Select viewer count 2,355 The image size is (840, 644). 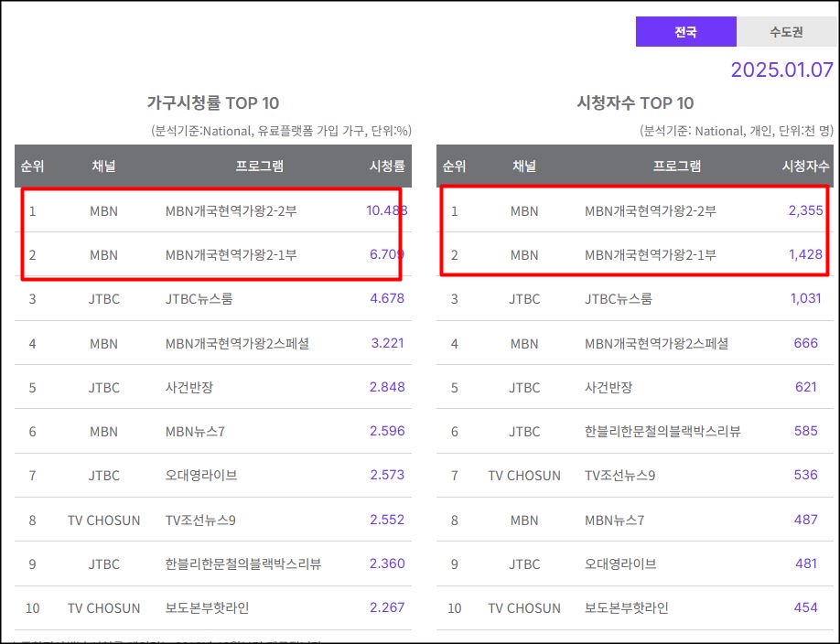point(806,210)
